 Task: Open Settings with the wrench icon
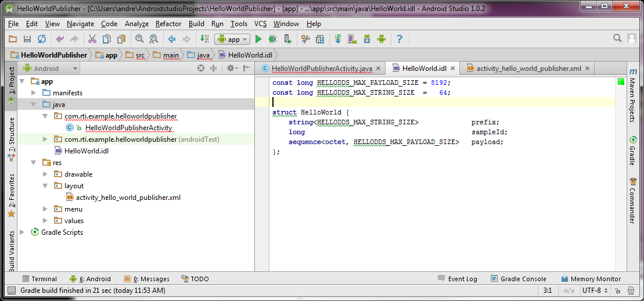(305, 39)
